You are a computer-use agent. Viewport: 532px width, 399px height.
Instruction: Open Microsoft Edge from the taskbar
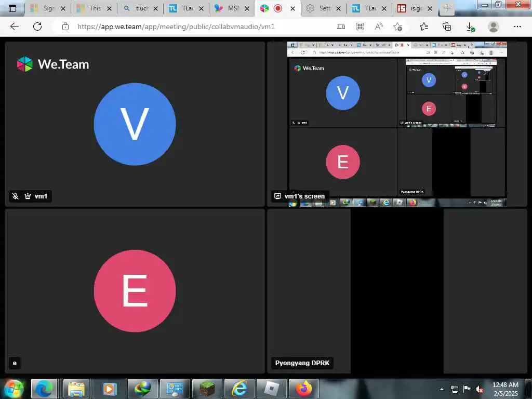pyautogui.click(x=44, y=389)
